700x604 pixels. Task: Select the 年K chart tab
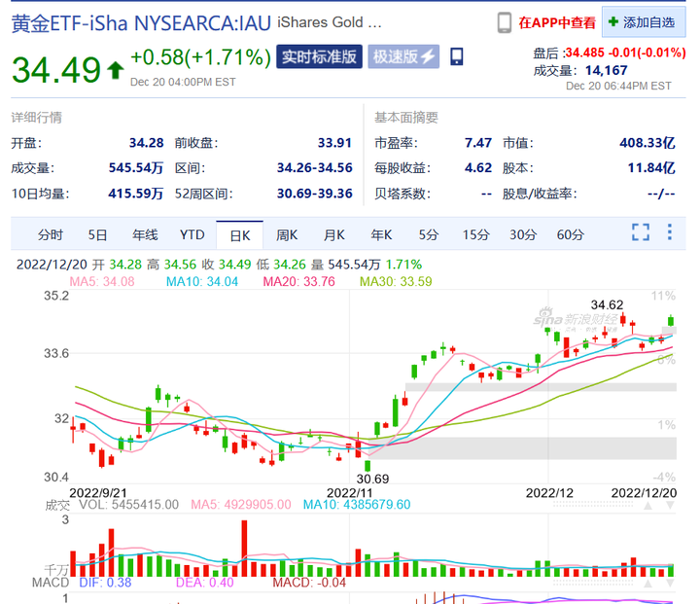coord(381,234)
